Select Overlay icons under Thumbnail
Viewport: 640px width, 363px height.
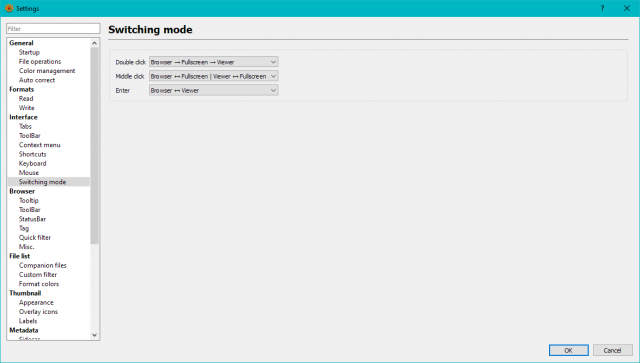click(x=38, y=312)
